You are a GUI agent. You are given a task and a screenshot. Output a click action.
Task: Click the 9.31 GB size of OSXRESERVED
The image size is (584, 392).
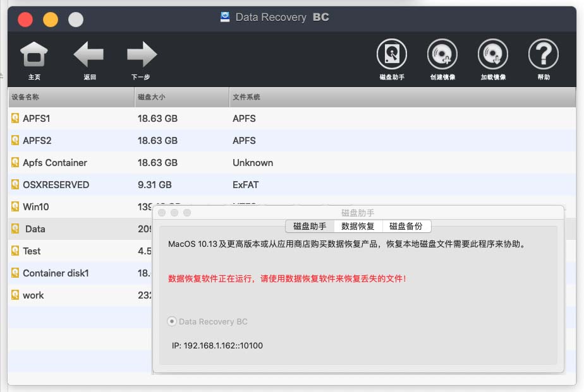point(155,185)
